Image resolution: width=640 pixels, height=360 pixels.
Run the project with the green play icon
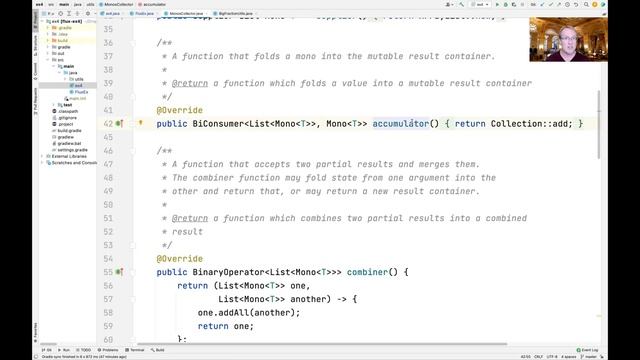pos(497,4)
